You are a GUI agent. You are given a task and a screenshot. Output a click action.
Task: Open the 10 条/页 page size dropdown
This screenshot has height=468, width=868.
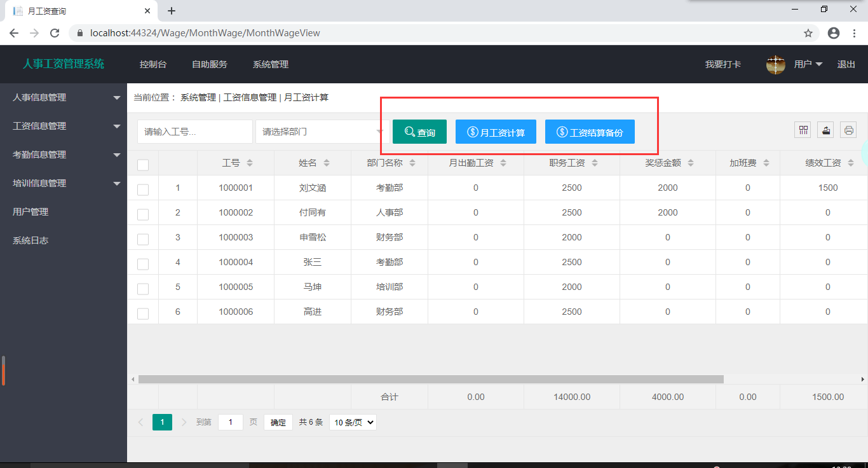(353, 422)
